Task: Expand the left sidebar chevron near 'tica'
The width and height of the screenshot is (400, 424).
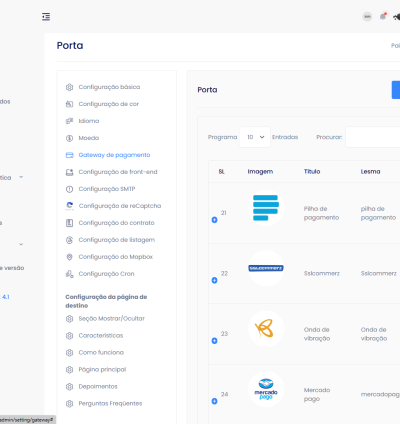Action: pos(21,177)
